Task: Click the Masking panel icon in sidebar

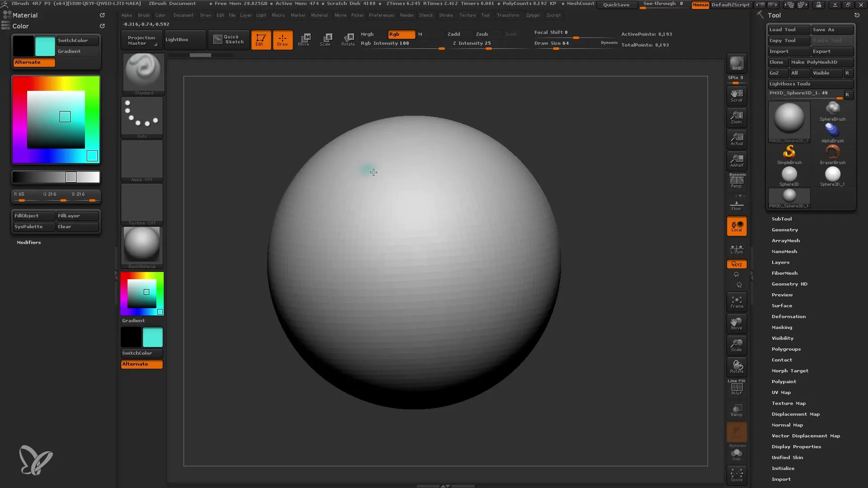Action: [x=782, y=327]
